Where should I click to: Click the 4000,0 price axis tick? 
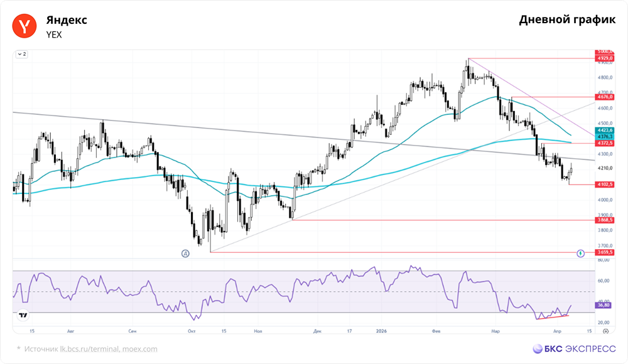tap(605, 200)
